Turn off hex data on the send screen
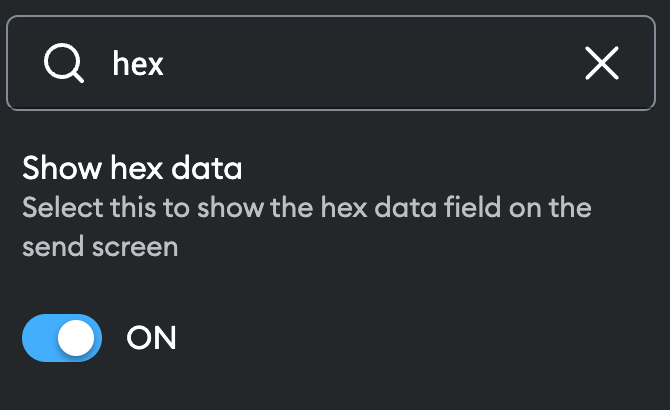The width and height of the screenshot is (670, 410). pyautogui.click(x=62, y=338)
